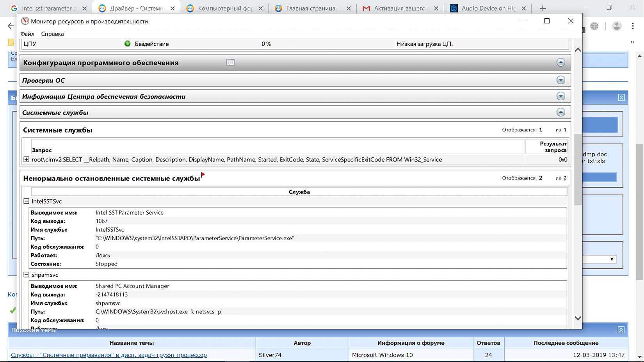This screenshot has width=644, height=362.
Task: Click the 'IntelSSTSvc' service row name
Action: tap(46, 201)
